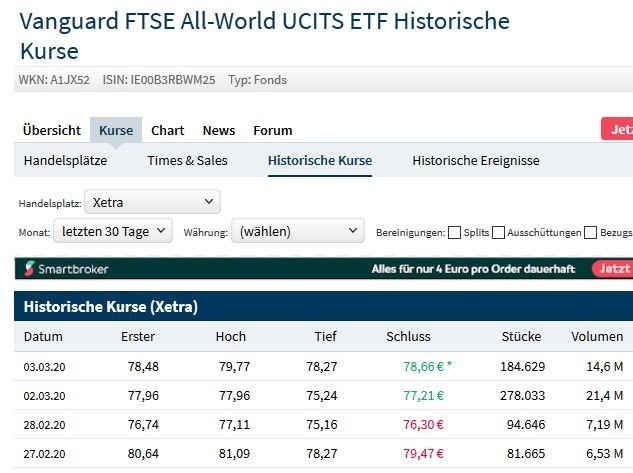Click the Volumen value 14,6 M
Image resolution: width=633 pixels, height=473 pixels.
[605, 366]
